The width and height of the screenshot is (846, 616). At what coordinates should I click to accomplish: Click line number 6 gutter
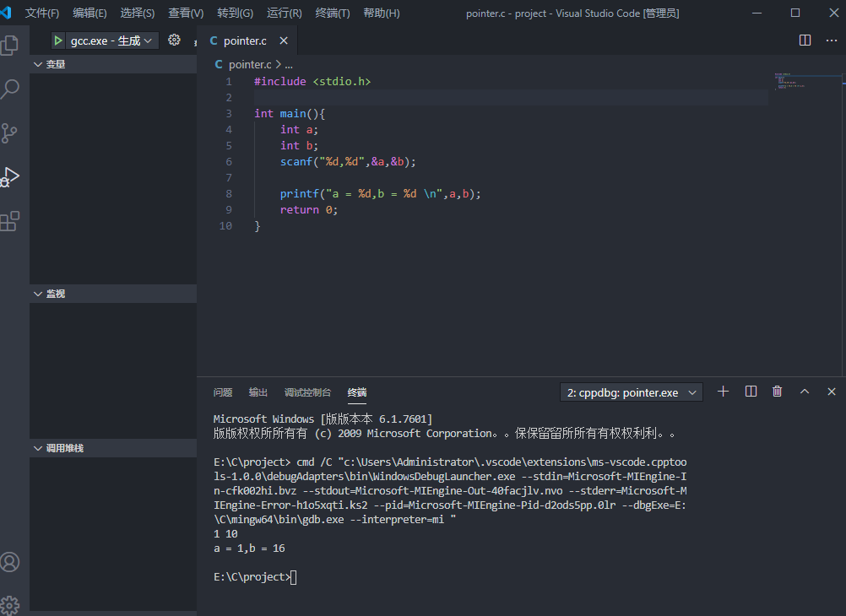click(229, 162)
